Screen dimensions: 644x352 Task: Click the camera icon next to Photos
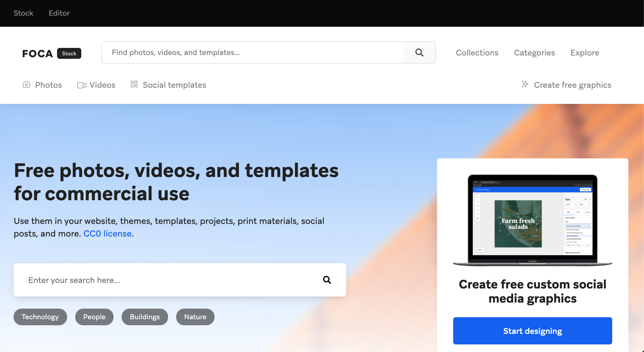pyautogui.click(x=27, y=84)
